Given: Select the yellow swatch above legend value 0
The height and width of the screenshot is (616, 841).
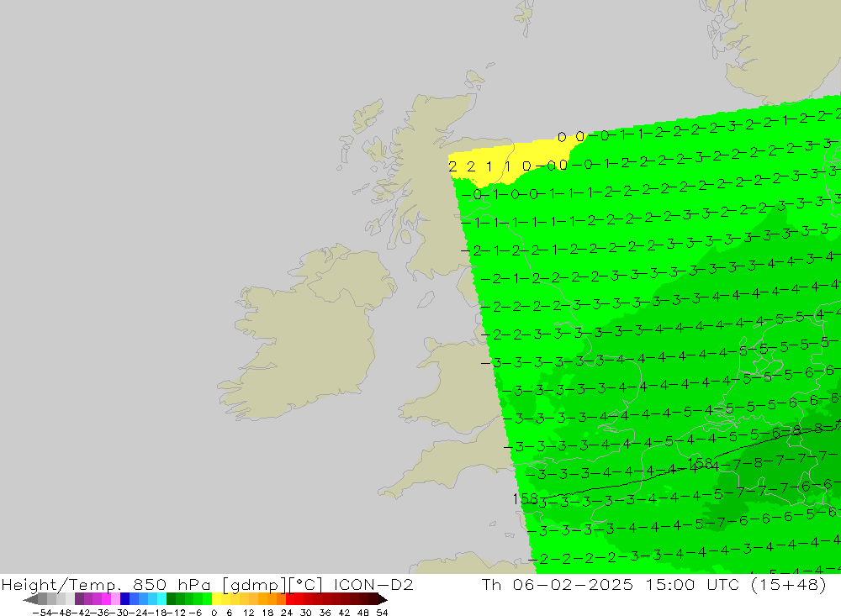Looking at the screenshot, I should (217, 599).
